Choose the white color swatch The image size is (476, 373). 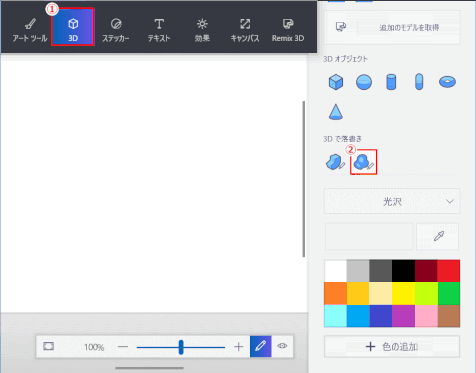click(335, 271)
